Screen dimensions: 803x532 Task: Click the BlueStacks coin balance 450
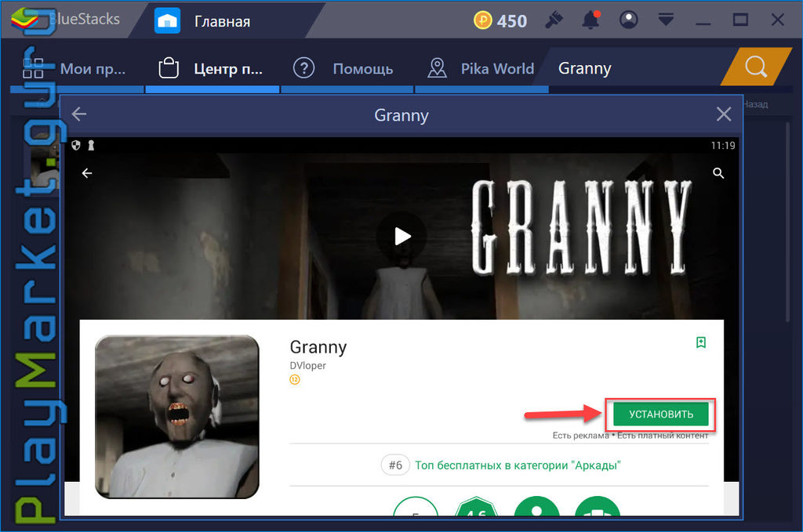500,21
